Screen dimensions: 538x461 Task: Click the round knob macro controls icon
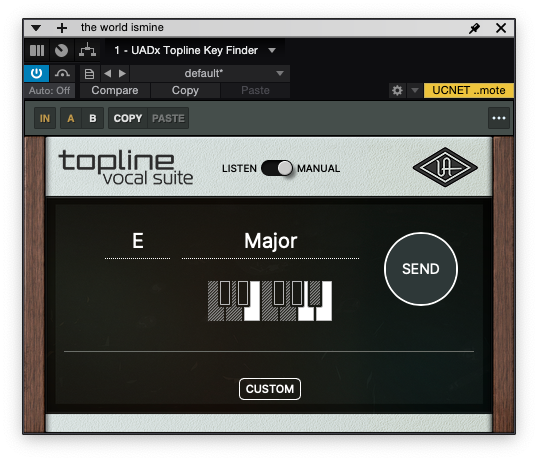coord(61,50)
